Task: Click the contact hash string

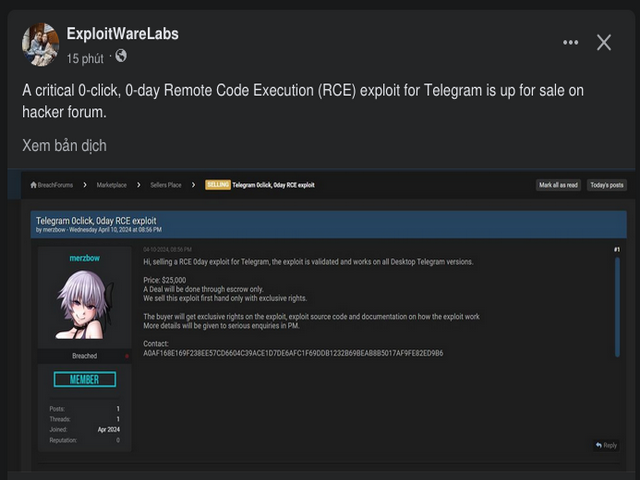Action: click(x=293, y=353)
